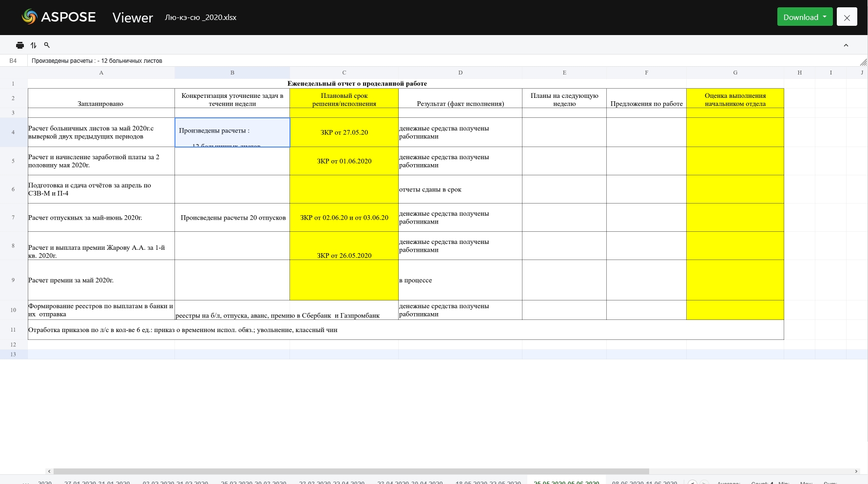
Task: Close the viewer with X button
Action: pos(847,17)
